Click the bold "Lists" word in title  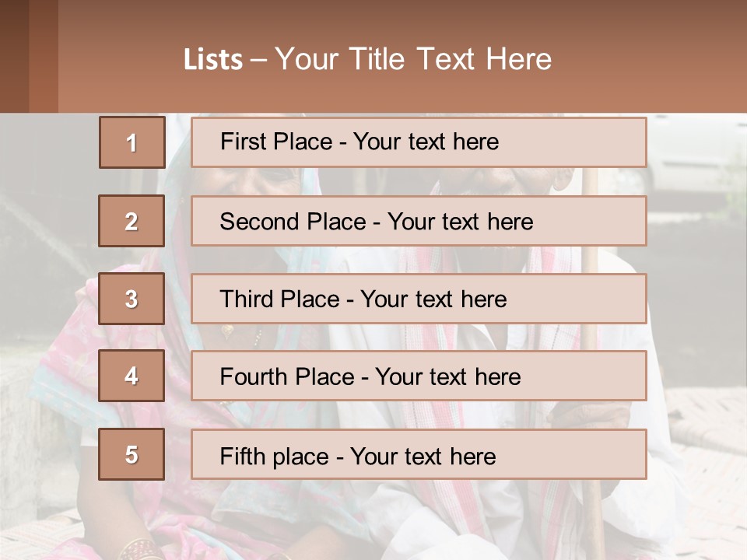coord(212,60)
